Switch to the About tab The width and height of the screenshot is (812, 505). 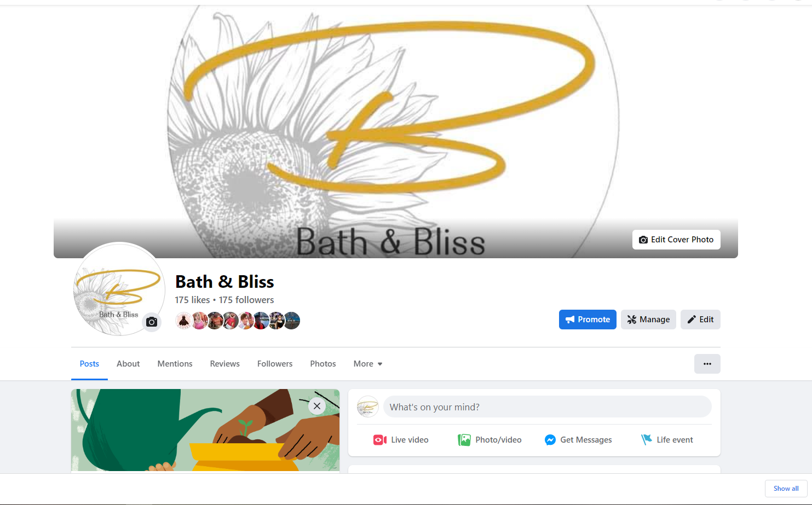pyautogui.click(x=128, y=364)
